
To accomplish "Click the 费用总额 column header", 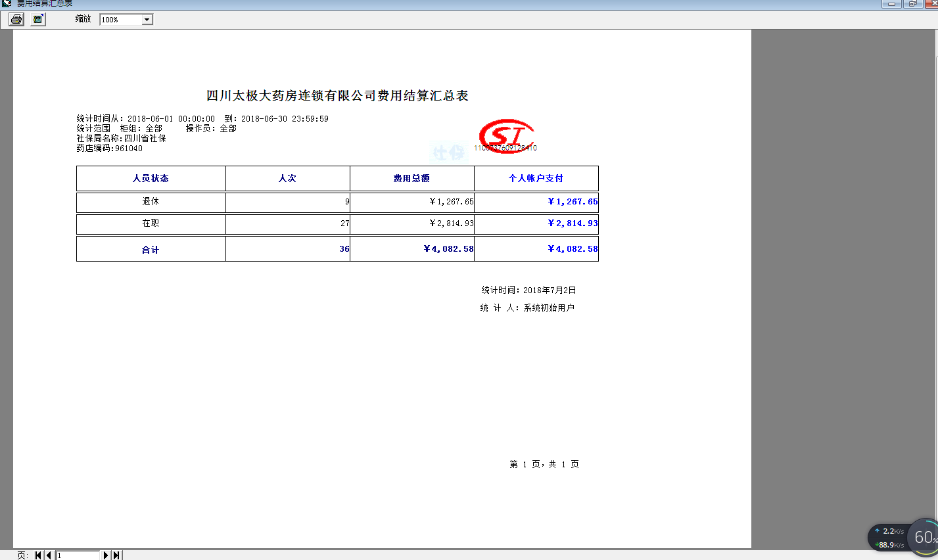I will (412, 178).
